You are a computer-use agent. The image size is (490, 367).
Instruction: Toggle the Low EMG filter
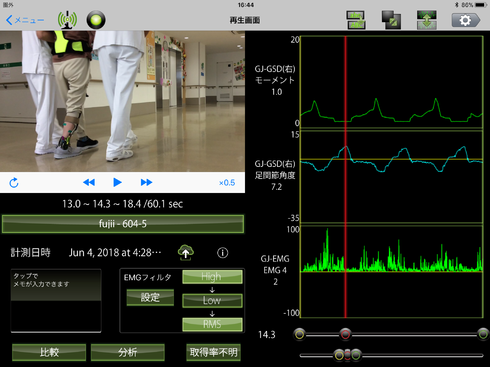pos(212,300)
